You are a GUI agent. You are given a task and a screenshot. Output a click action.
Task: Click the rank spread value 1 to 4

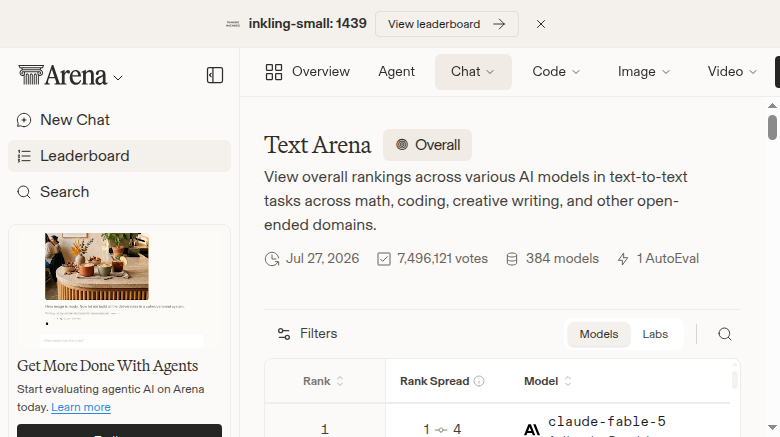click(x=442, y=429)
